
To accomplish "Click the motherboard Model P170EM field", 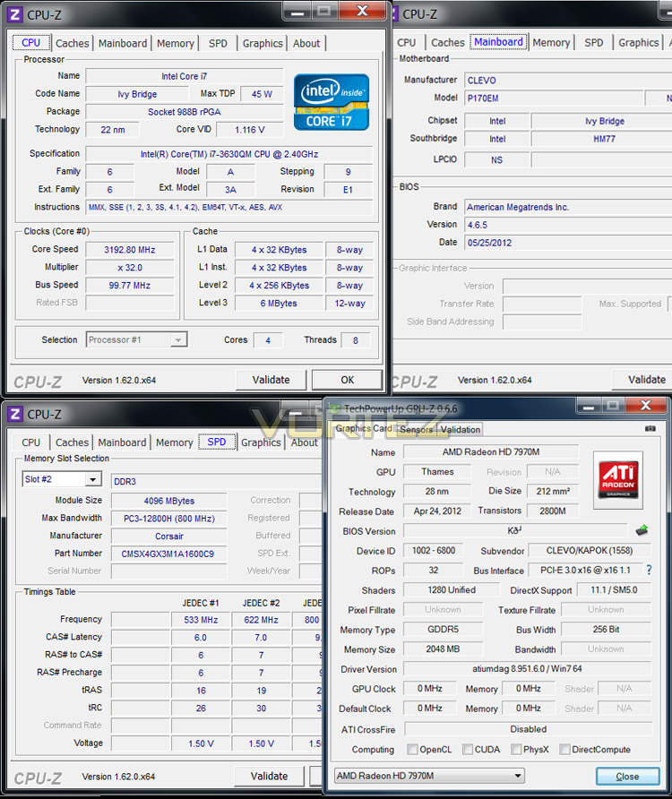I will click(554, 98).
